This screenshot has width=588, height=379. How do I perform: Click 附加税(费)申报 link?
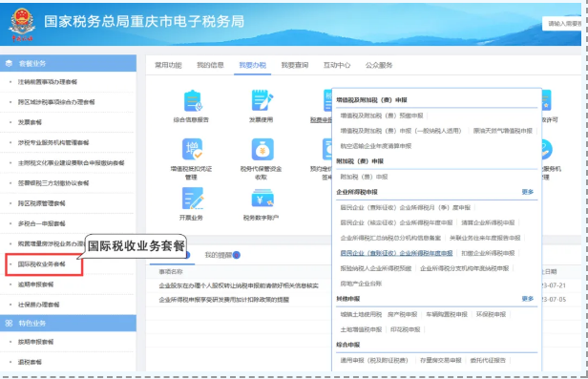pyautogui.click(x=364, y=177)
